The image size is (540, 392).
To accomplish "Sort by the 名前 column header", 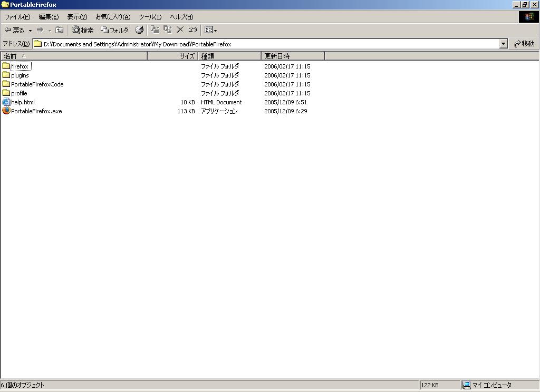I will (x=74, y=56).
